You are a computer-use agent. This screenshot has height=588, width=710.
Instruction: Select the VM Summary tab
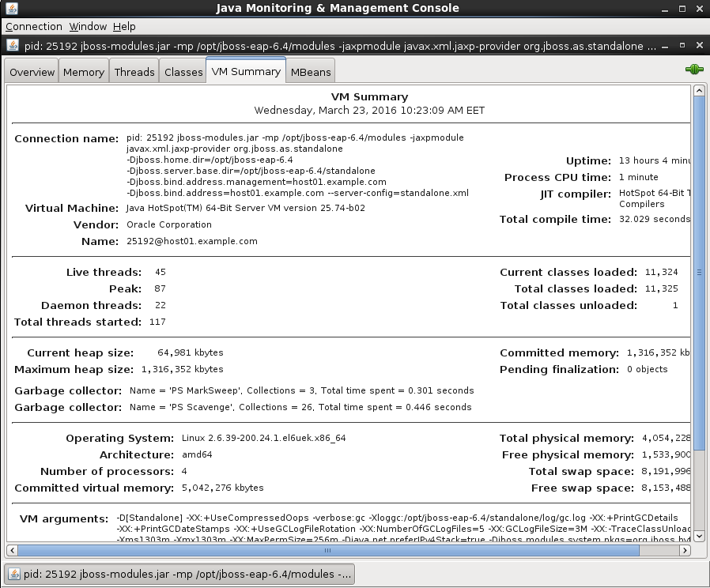pyautogui.click(x=246, y=71)
